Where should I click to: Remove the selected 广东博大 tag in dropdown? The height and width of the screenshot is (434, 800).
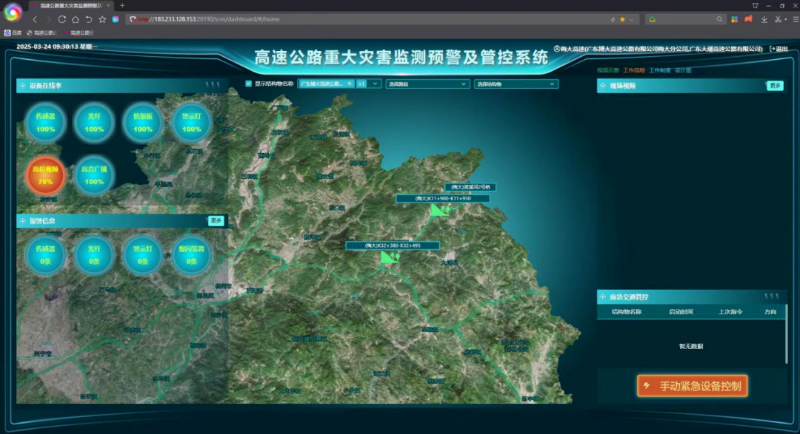349,85
